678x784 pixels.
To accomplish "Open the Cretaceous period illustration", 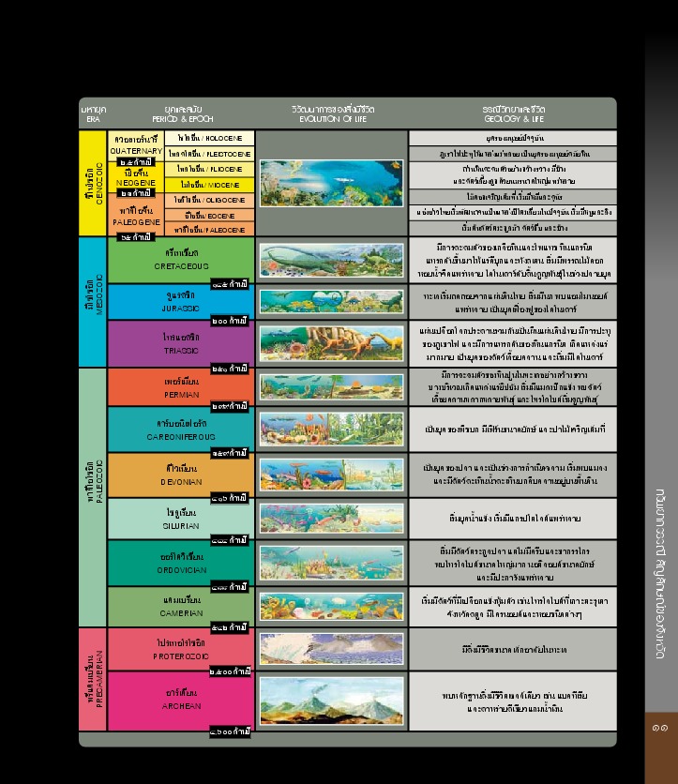I will click(332, 260).
